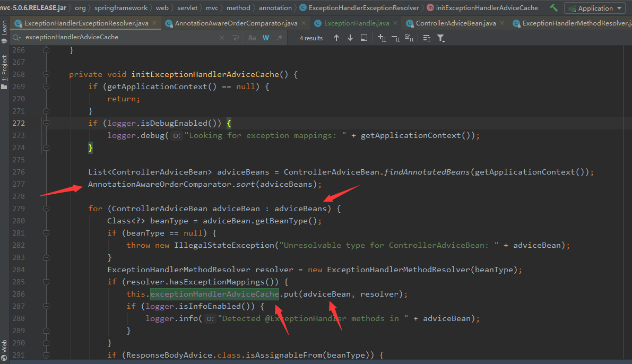Viewport: 632px width, 364px height.
Task: Jump to the next search occurrence
Action: click(x=350, y=37)
